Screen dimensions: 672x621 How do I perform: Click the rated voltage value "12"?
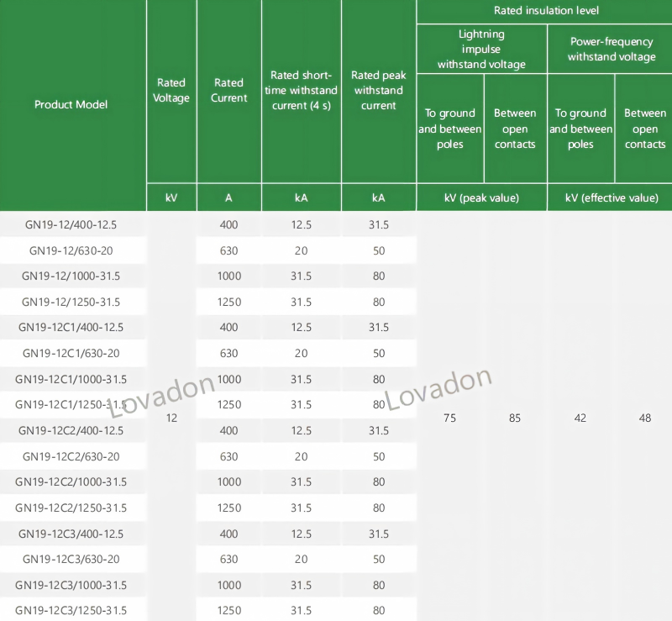point(171,418)
